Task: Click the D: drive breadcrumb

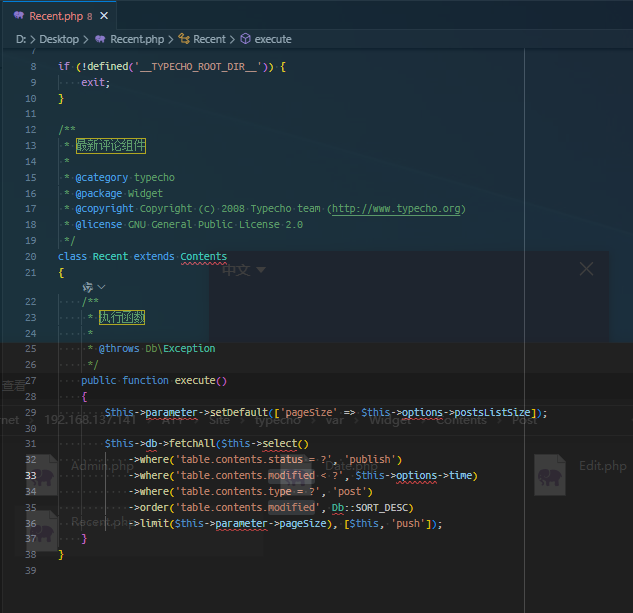Action: click(21, 39)
